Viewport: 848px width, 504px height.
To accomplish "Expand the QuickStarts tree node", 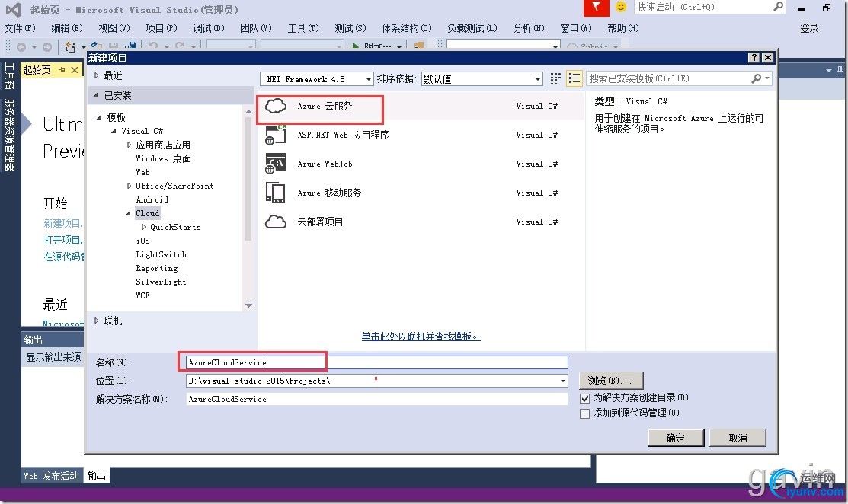I will [x=143, y=227].
